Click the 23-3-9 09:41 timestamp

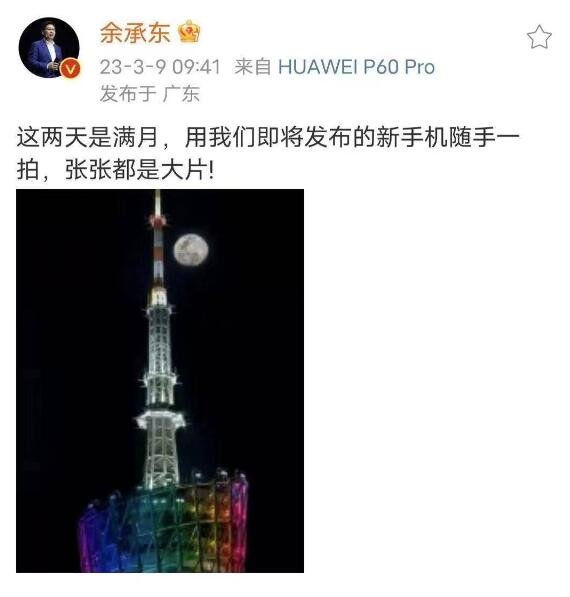(x=160, y=67)
